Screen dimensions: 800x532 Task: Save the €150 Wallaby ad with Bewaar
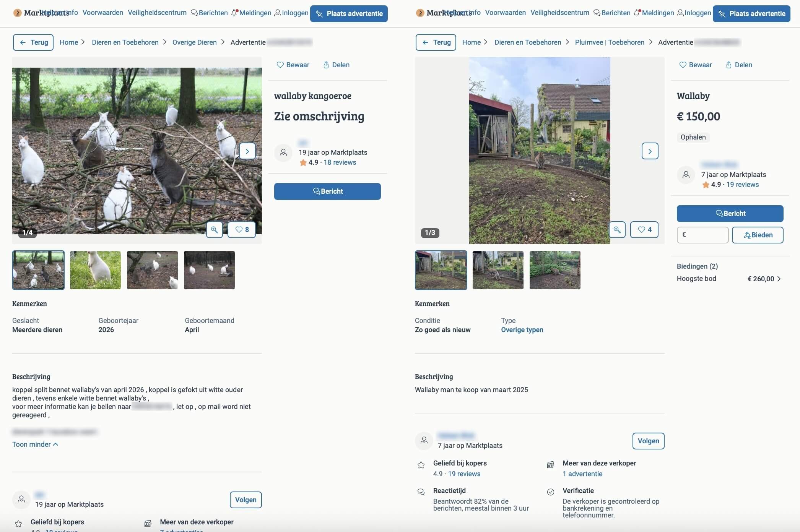[x=696, y=65]
